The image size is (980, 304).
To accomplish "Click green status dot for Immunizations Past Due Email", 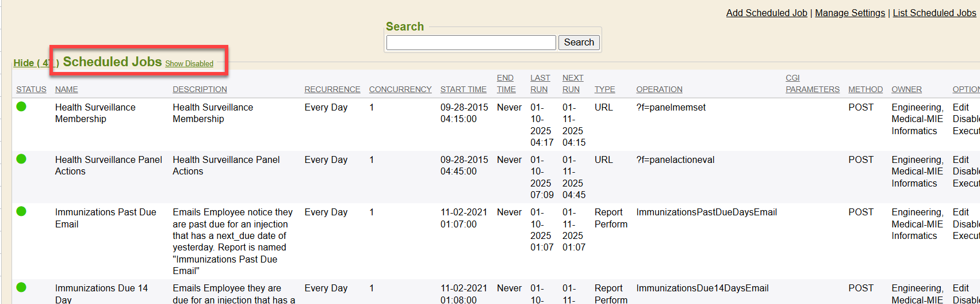I will click(21, 211).
